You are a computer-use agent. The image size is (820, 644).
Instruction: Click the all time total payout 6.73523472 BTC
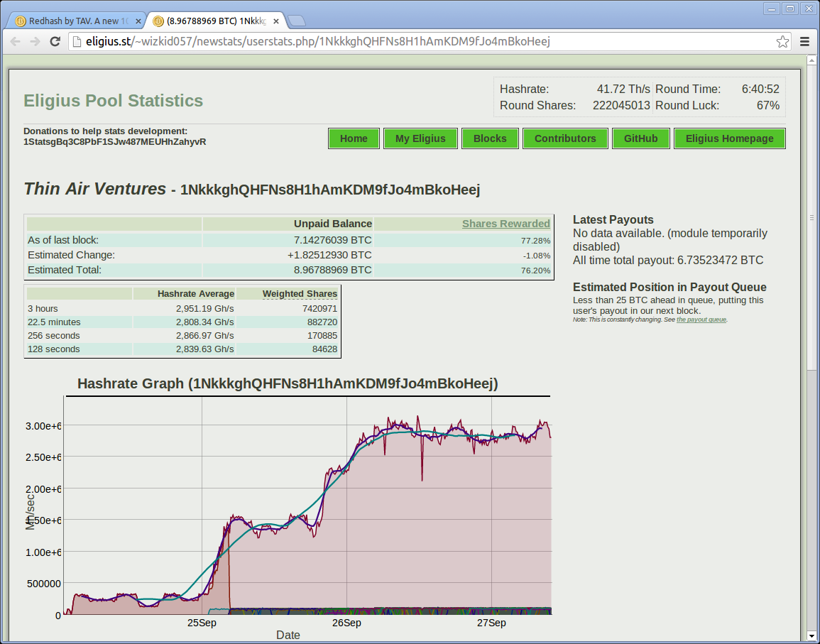[668, 260]
